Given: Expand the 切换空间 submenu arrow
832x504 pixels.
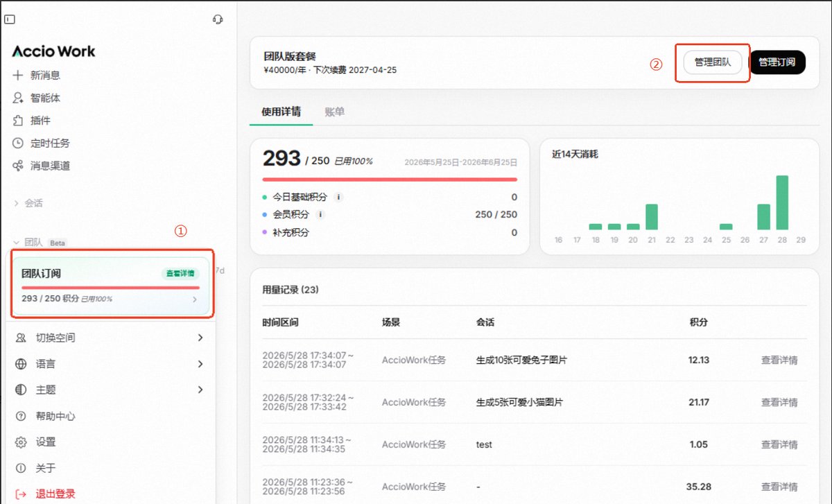Looking at the screenshot, I should point(200,338).
